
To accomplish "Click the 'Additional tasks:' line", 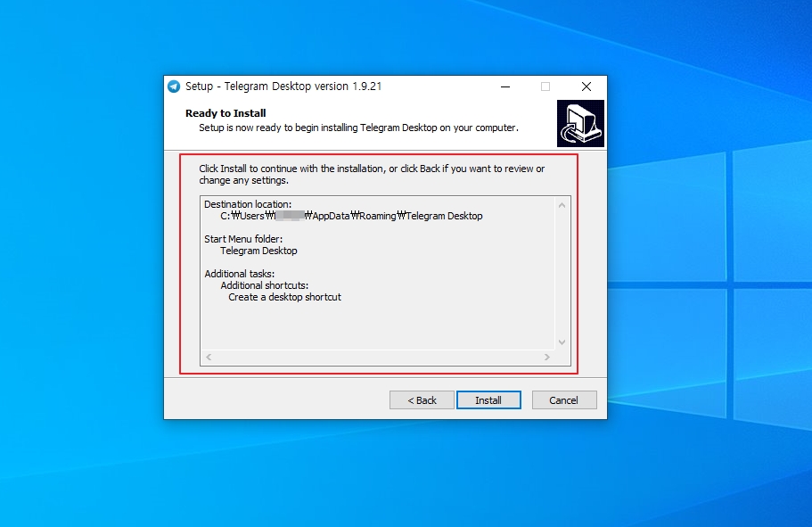I will point(239,274).
